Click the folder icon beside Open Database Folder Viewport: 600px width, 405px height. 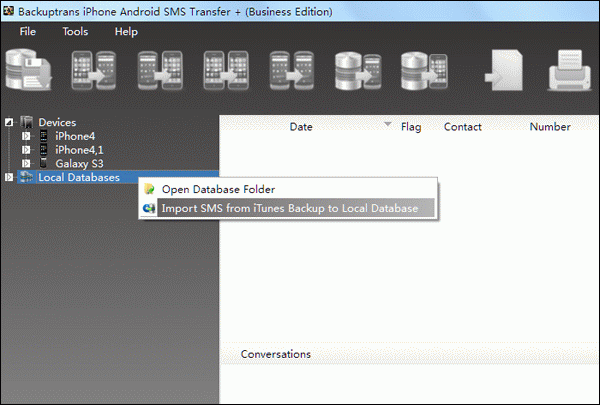(149, 189)
